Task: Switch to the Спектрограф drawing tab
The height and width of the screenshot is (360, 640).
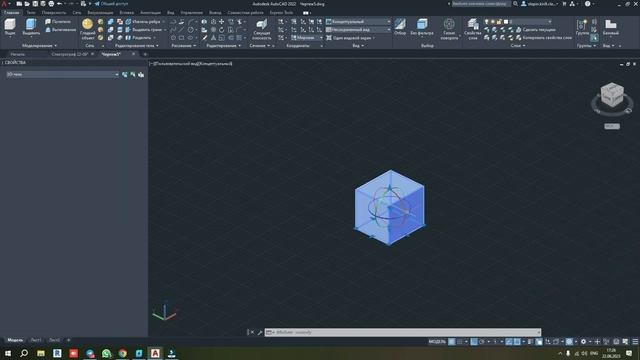Action: point(69,54)
